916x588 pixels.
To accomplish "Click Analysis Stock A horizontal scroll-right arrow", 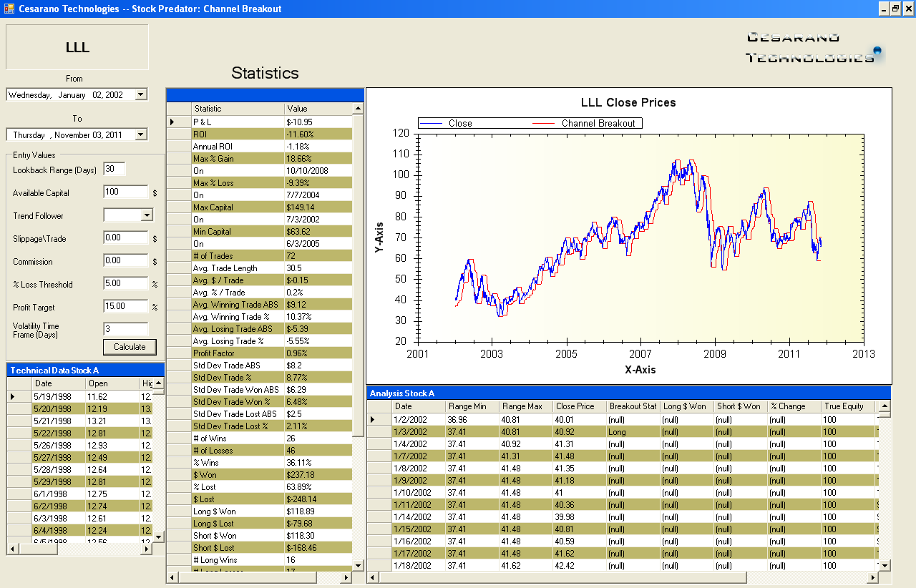I will [872, 577].
